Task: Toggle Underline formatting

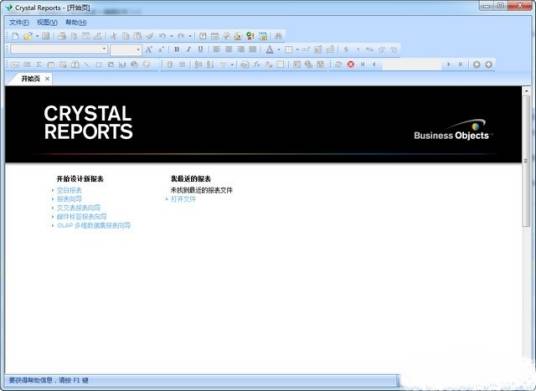Action: pos(201,50)
